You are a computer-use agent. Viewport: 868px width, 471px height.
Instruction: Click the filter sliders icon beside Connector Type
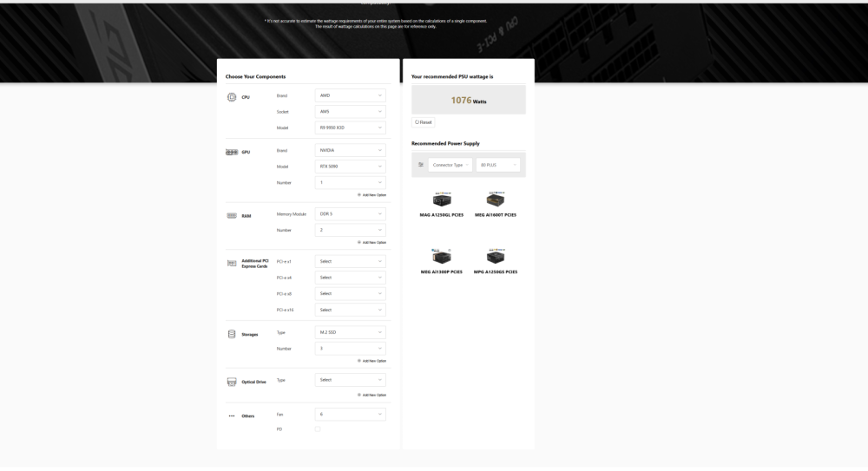click(x=421, y=165)
